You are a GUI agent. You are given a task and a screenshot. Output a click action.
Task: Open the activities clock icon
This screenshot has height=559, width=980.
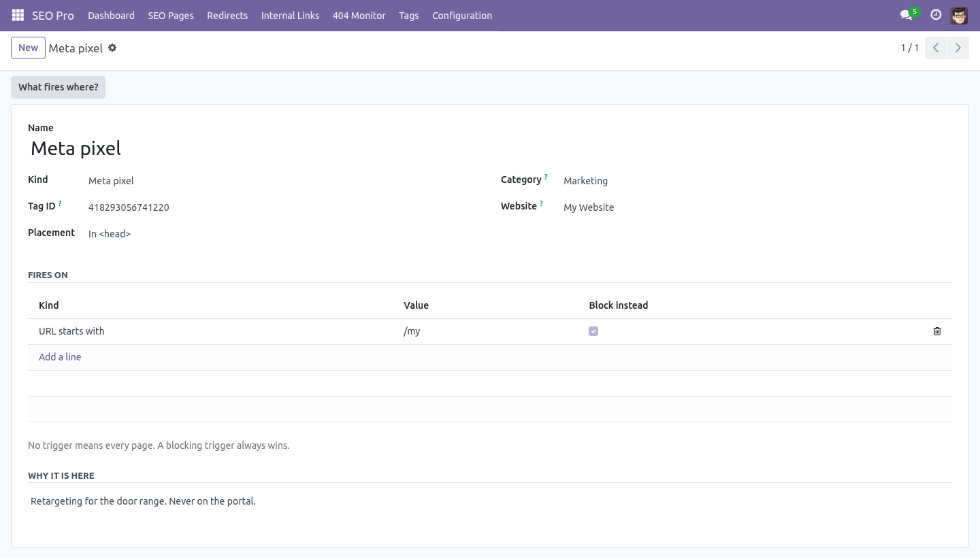tap(936, 15)
